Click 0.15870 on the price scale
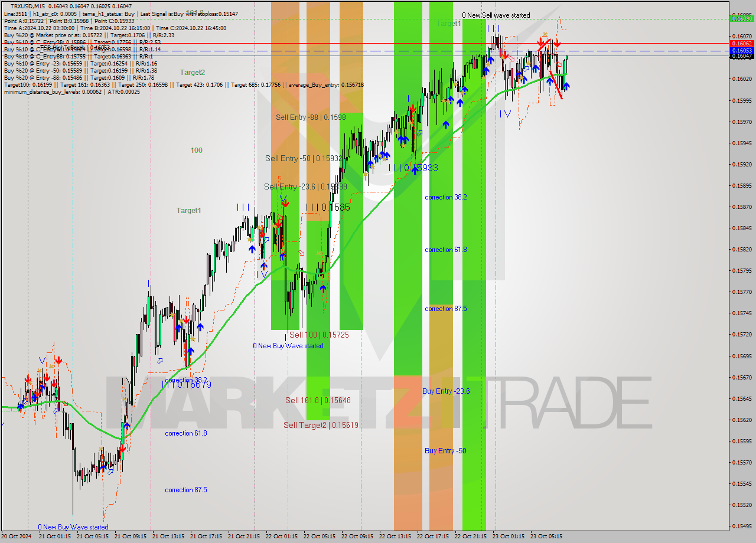The image size is (756, 543). pos(741,207)
